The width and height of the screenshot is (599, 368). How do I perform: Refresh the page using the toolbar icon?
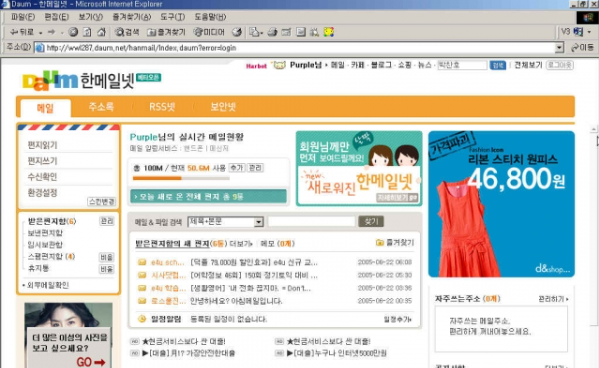(x=87, y=32)
